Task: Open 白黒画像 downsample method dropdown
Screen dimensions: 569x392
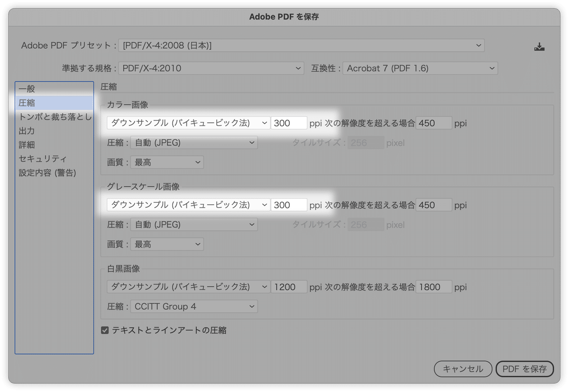Action: point(188,287)
